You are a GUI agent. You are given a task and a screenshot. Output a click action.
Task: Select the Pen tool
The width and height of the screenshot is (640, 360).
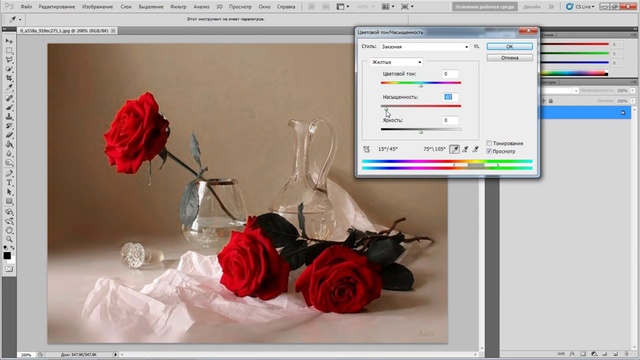(x=9, y=173)
